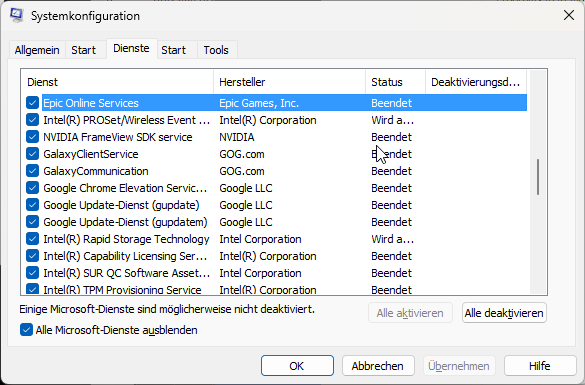
Task: Open Hilfe button
Action: click(540, 366)
